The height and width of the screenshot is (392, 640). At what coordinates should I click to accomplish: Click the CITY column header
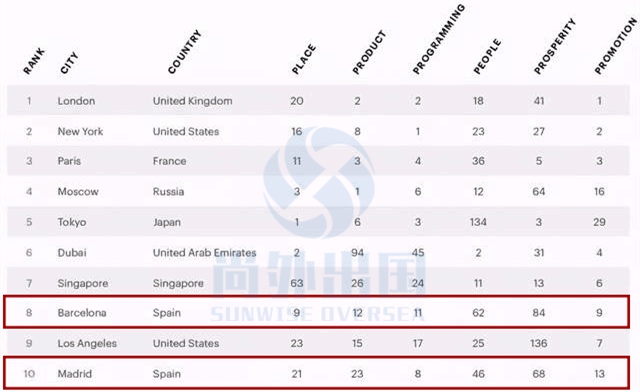[69, 63]
